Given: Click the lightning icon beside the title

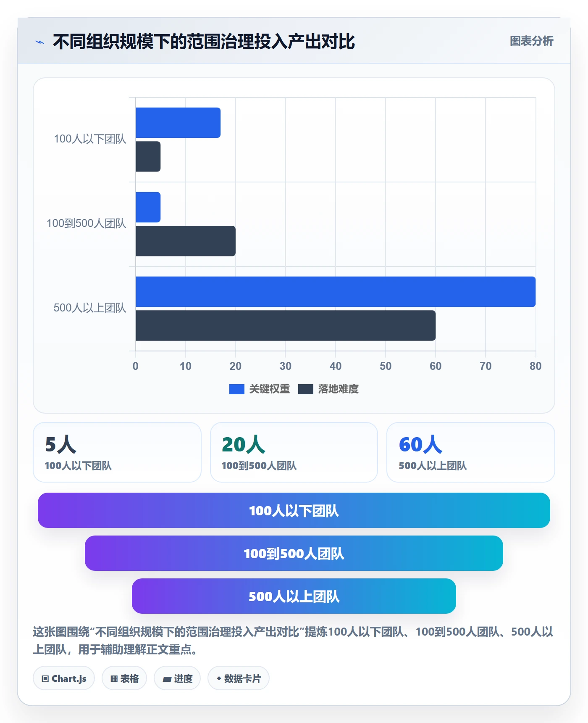Looking at the screenshot, I should [40, 42].
